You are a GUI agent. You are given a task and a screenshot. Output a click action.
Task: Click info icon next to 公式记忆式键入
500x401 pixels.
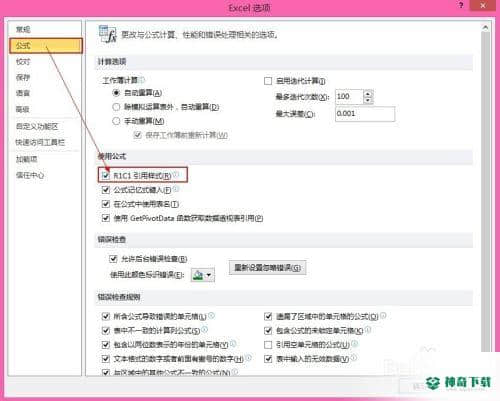click(176, 189)
